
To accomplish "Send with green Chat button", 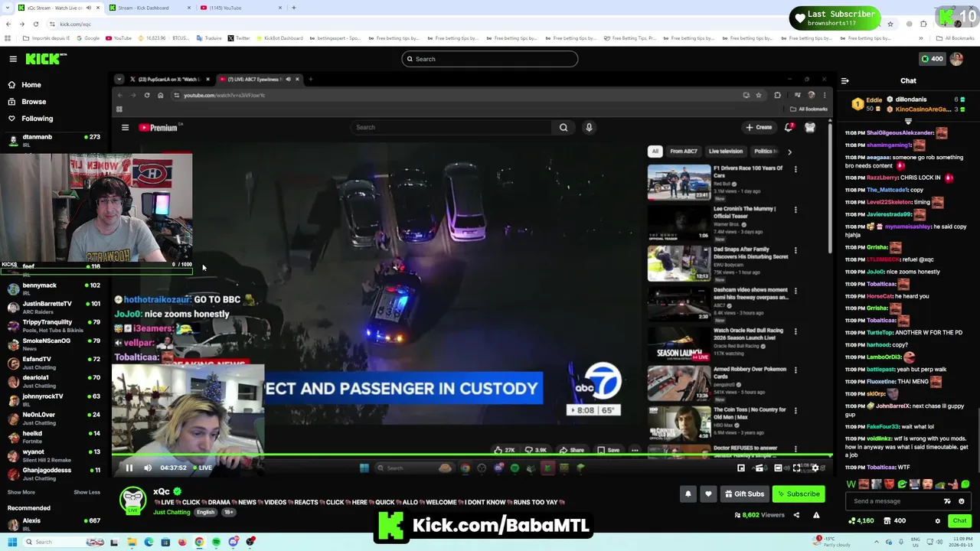I will pos(959,521).
